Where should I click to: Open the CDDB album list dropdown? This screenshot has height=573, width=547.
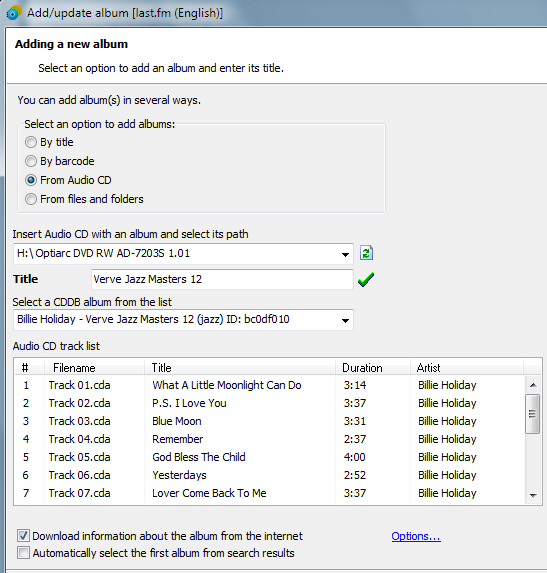click(x=345, y=320)
